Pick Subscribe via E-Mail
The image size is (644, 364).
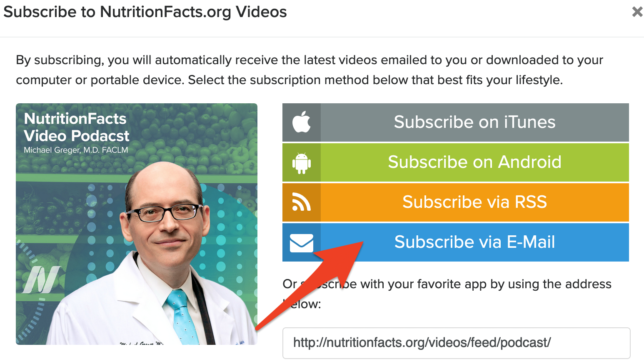coord(456,242)
